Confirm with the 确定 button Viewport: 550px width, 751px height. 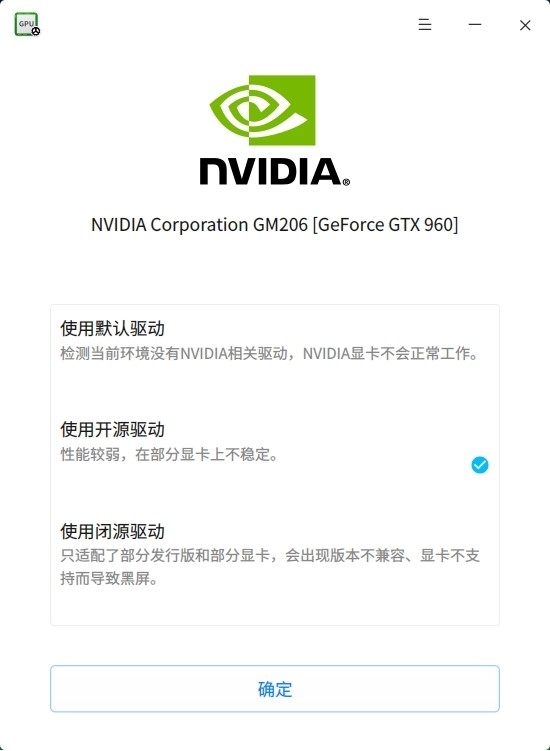[x=275, y=689]
